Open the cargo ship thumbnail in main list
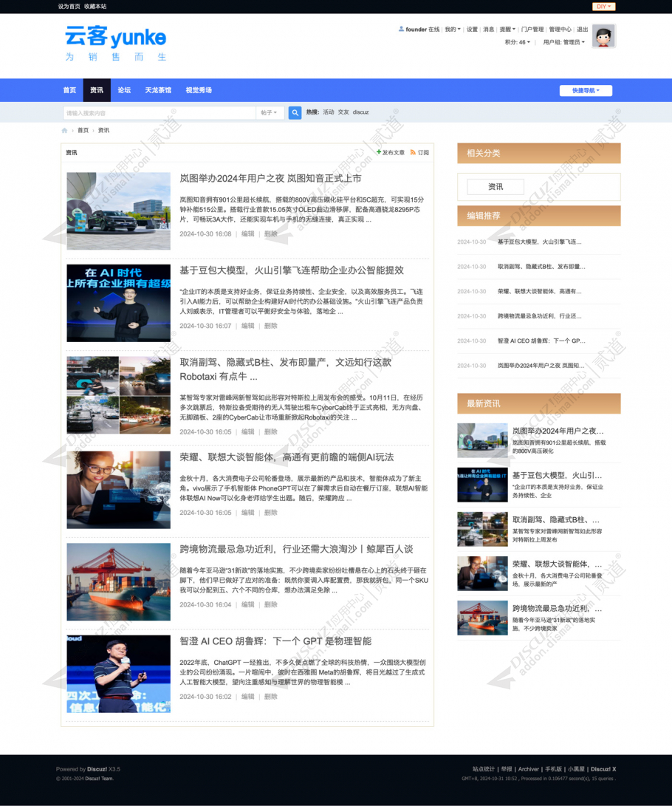 [118, 582]
